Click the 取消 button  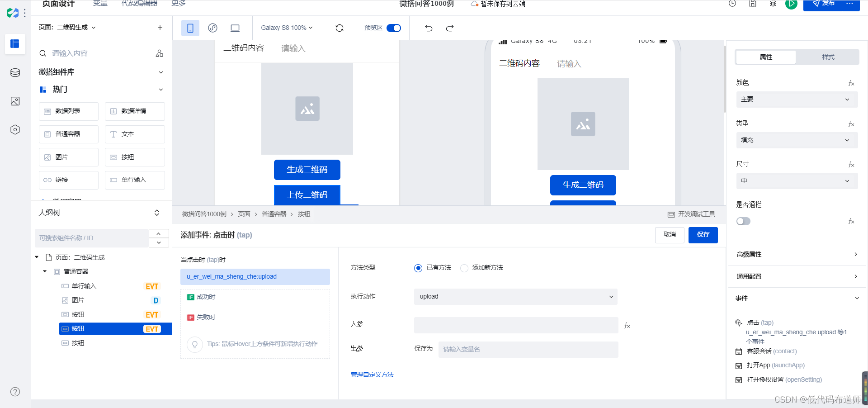click(x=670, y=235)
